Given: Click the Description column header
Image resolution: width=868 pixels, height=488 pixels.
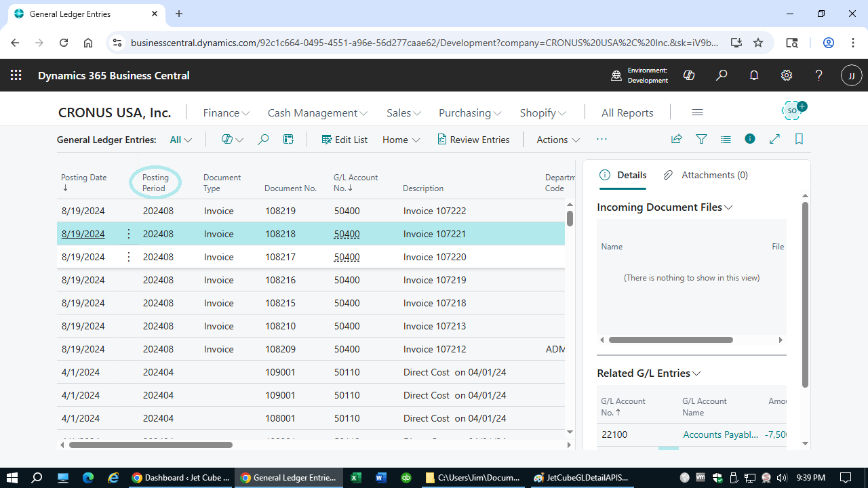Looking at the screenshot, I should point(423,188).
